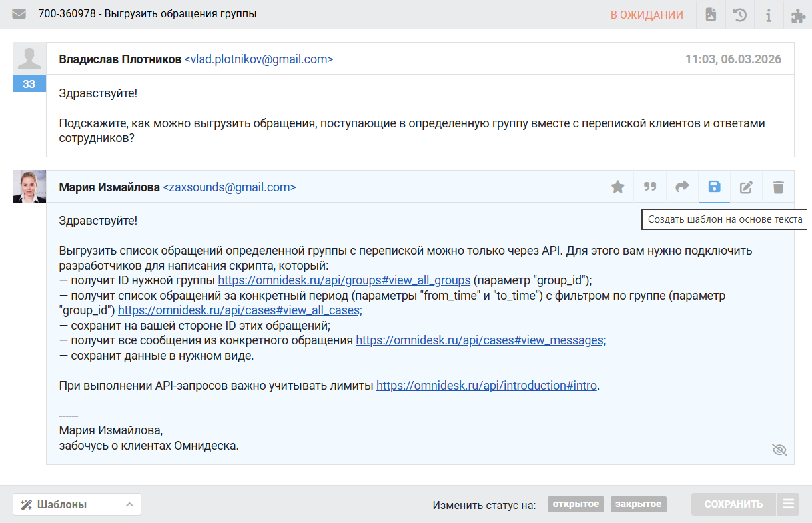The width and height of the screenshot is (812, 523).
Task: Create a template from text via save icon
Action: [x=714, y=187]
